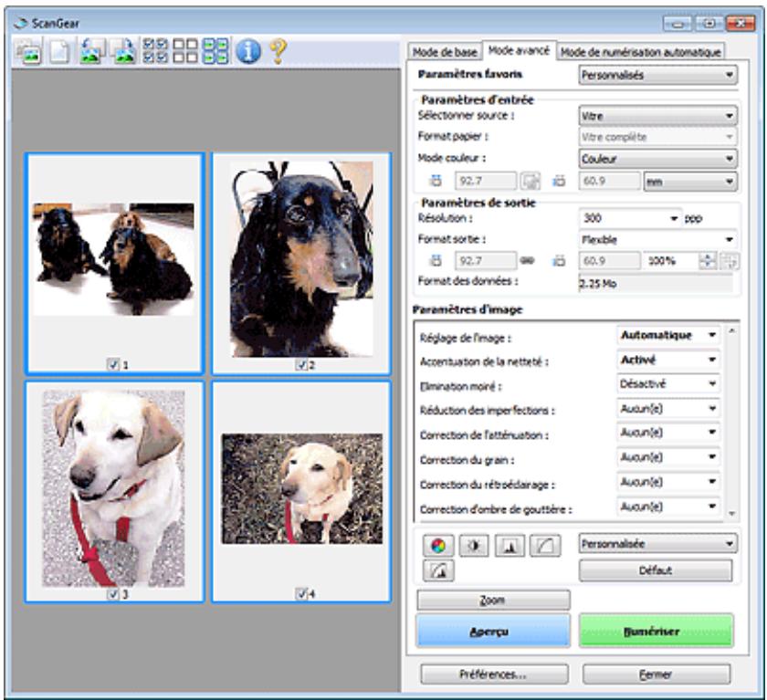
Task: Open the Histogram adjustment button
Action: coord(510,546)
